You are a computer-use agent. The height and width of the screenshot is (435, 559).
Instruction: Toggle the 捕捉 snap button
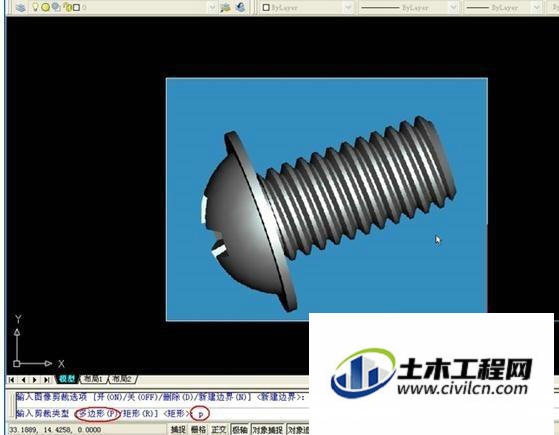coord(178,430)
